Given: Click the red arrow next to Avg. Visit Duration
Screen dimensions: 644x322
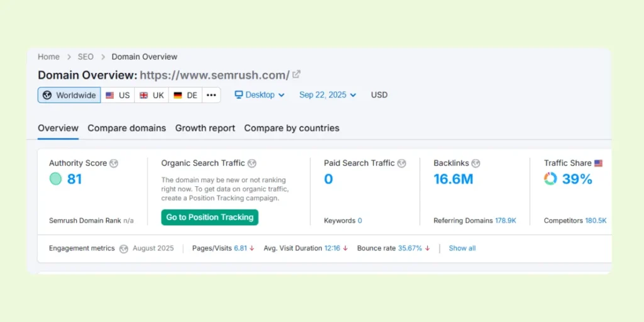Looking at the screenshot, I should click(x=345, y=248).
